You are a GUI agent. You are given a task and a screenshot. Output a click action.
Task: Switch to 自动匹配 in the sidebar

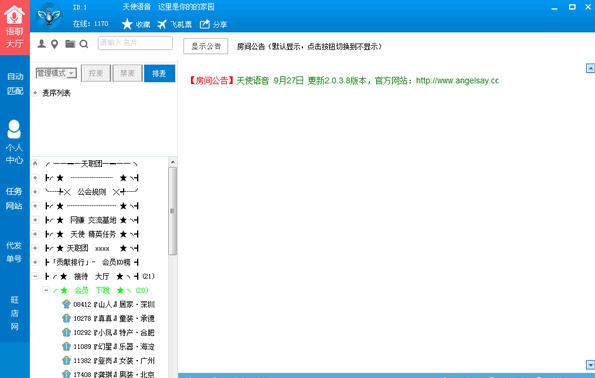pos(14,83)
